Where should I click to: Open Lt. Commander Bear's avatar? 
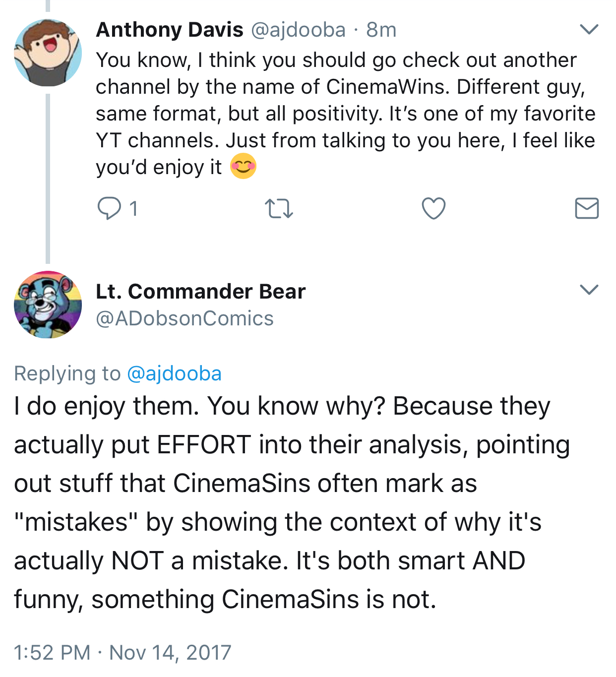pos(48,305)
